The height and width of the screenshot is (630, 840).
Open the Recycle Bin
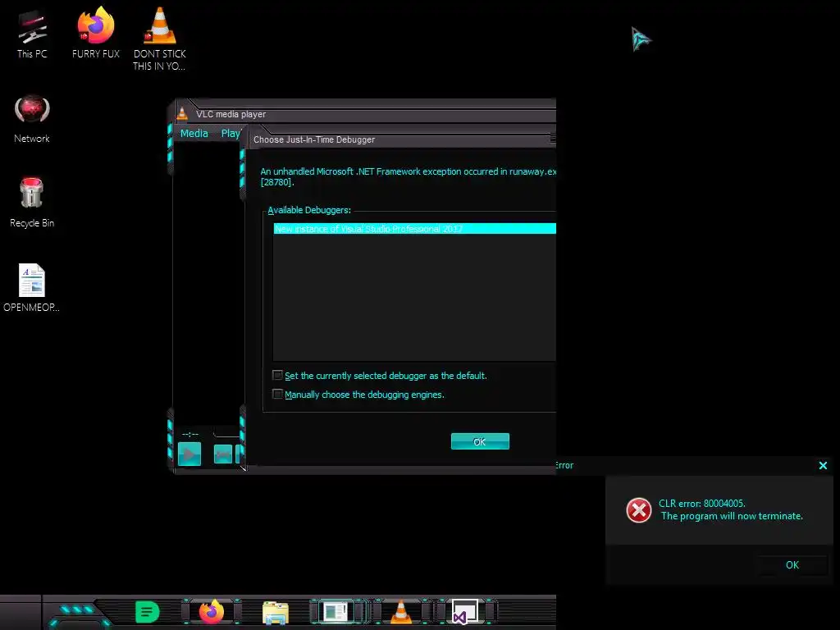32,203
